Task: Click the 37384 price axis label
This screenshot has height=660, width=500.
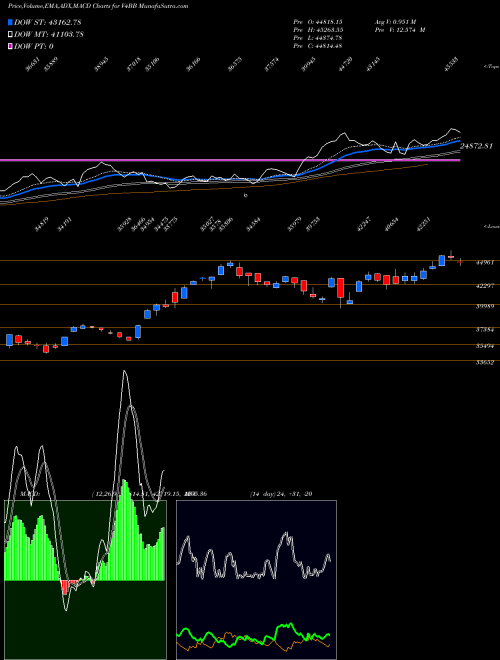Action: 484,328
